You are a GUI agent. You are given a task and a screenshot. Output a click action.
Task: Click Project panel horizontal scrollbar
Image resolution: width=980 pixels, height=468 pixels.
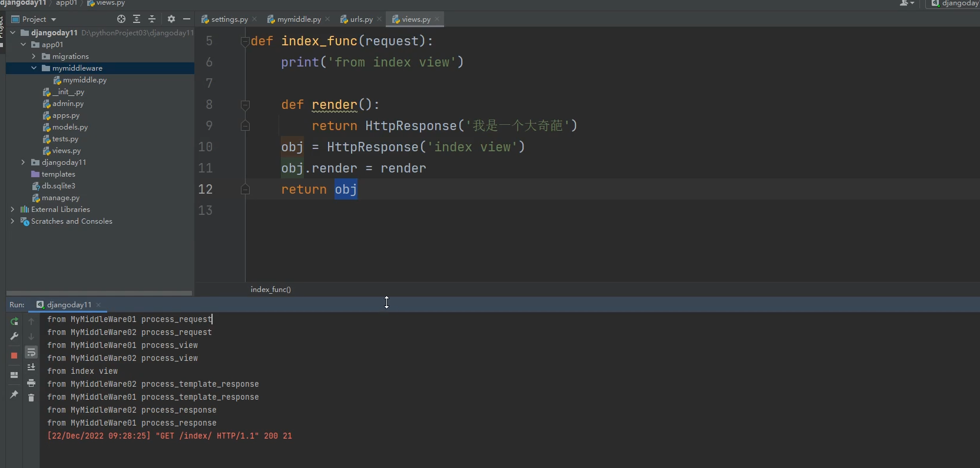pyautogui.click(x=99, y=293)
